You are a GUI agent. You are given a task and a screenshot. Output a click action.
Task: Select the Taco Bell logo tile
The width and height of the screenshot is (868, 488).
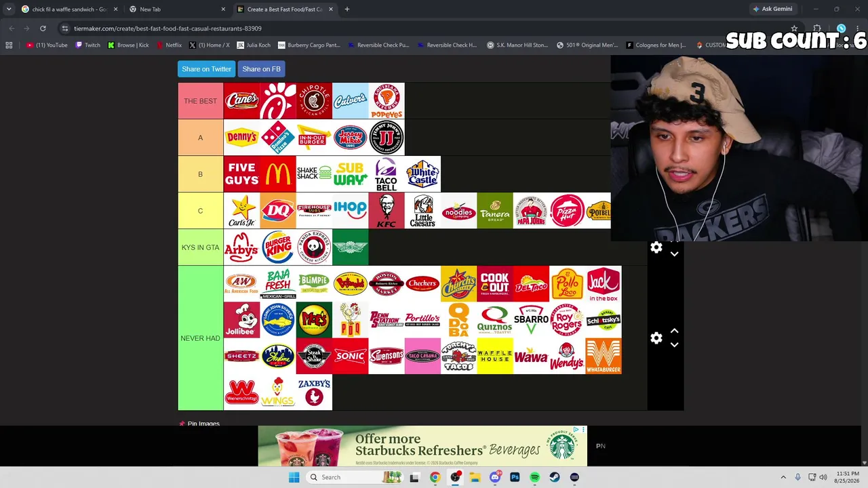[387, 174]
